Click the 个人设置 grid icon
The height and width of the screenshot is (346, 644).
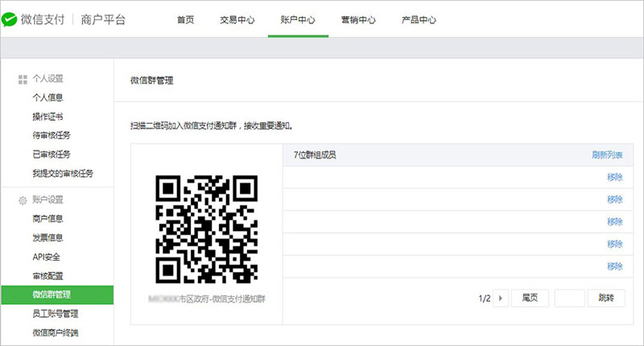tap(23, 79)
